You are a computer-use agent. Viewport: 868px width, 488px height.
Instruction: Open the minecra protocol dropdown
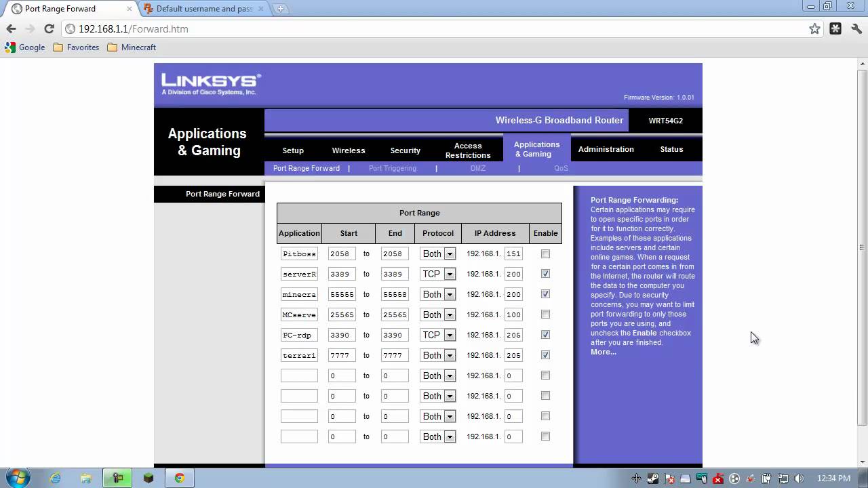pos(437,294)
